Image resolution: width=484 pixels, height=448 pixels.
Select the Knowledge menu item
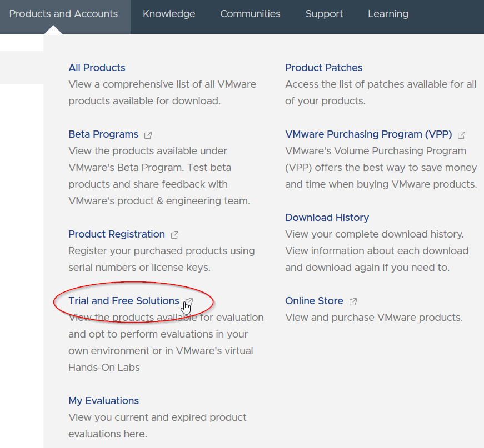tap(169, 14)
